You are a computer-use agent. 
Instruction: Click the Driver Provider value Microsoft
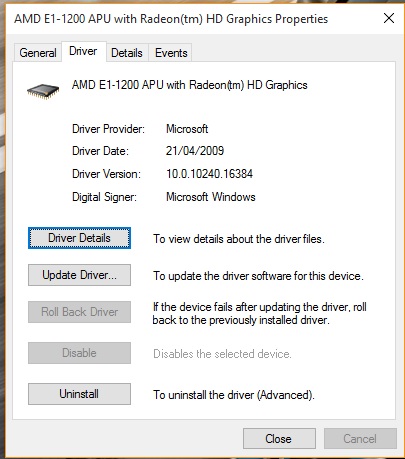coord(187,129)
